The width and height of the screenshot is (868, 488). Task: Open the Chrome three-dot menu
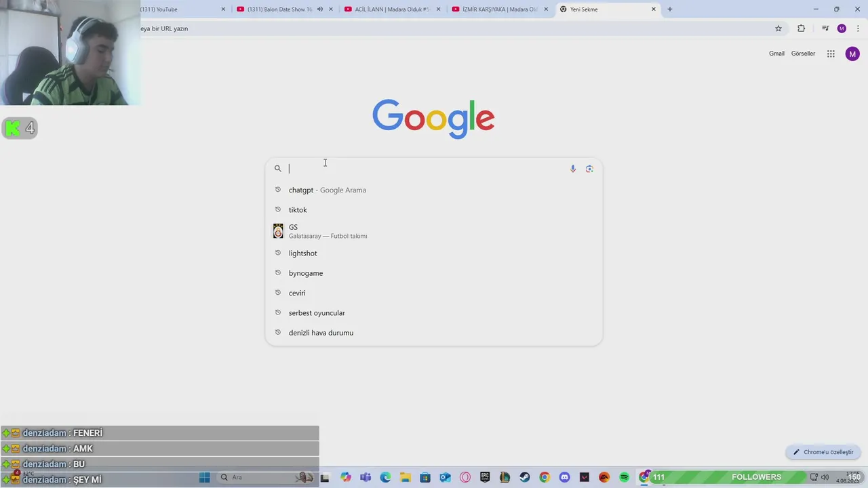858,28
